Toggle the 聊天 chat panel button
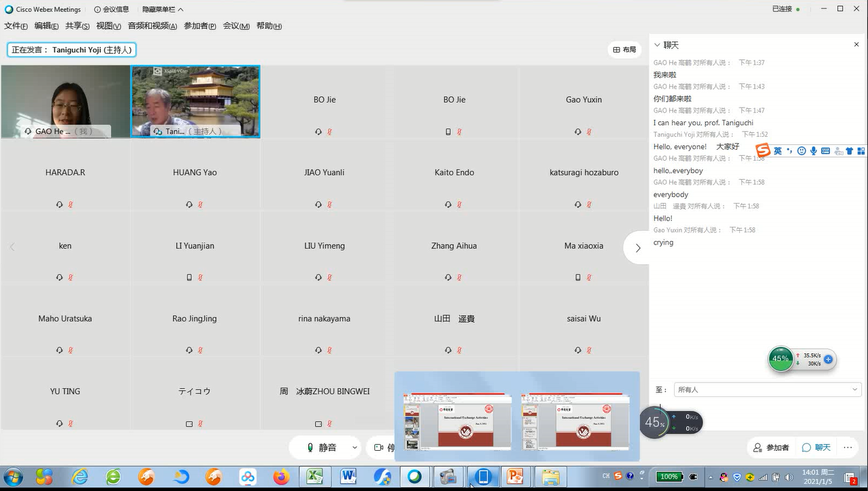 pos(816,447)
